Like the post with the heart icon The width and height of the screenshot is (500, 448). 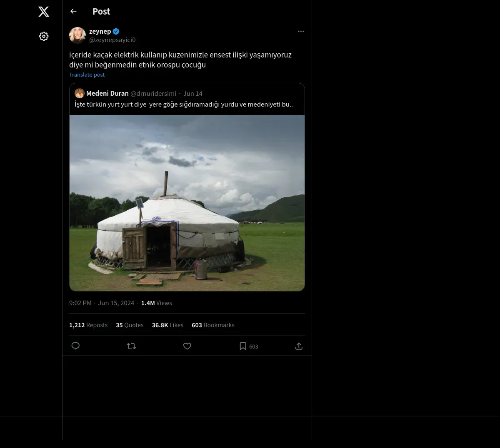click(187, 346)
